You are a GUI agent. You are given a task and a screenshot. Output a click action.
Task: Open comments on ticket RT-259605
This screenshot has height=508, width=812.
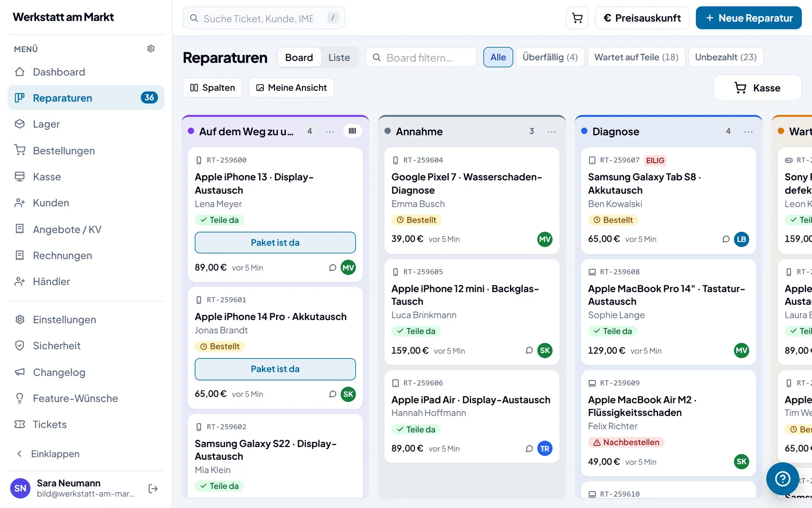click(x=529, y=351)
